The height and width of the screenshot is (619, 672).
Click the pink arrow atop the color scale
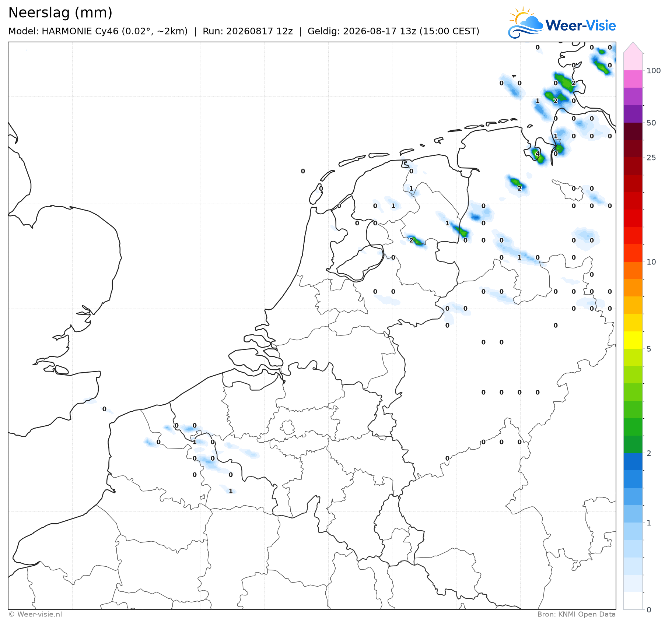tap(633, 48)
